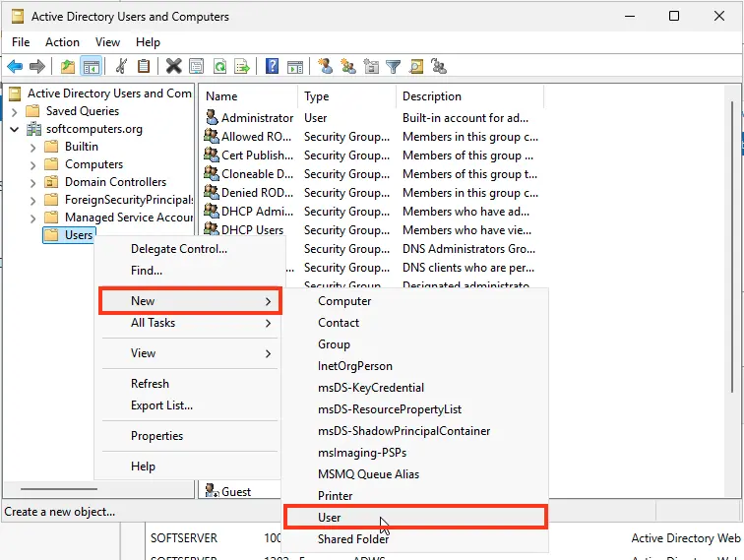
Task: Click the Refresh toolbar icon
Action: pyautogui.click(x=219, y=67)
